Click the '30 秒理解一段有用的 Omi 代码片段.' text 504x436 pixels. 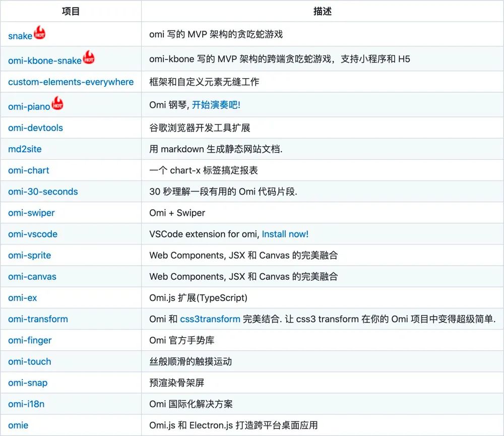pyautogui.click(x=223, y=192)
